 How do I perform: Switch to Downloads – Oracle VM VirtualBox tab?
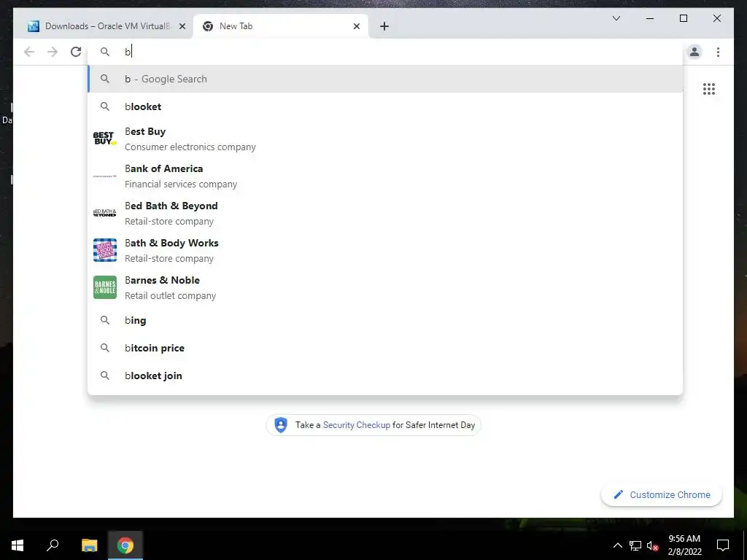pos(104,26)
